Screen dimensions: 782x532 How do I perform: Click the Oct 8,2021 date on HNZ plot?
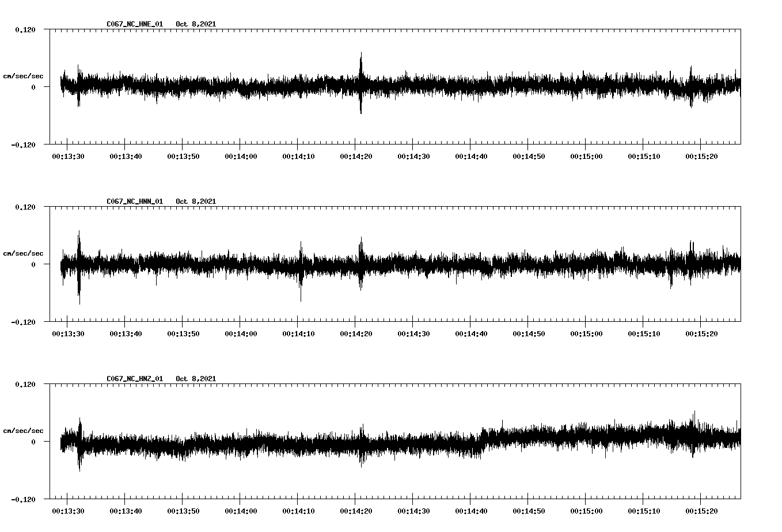[x=196, y=379]
